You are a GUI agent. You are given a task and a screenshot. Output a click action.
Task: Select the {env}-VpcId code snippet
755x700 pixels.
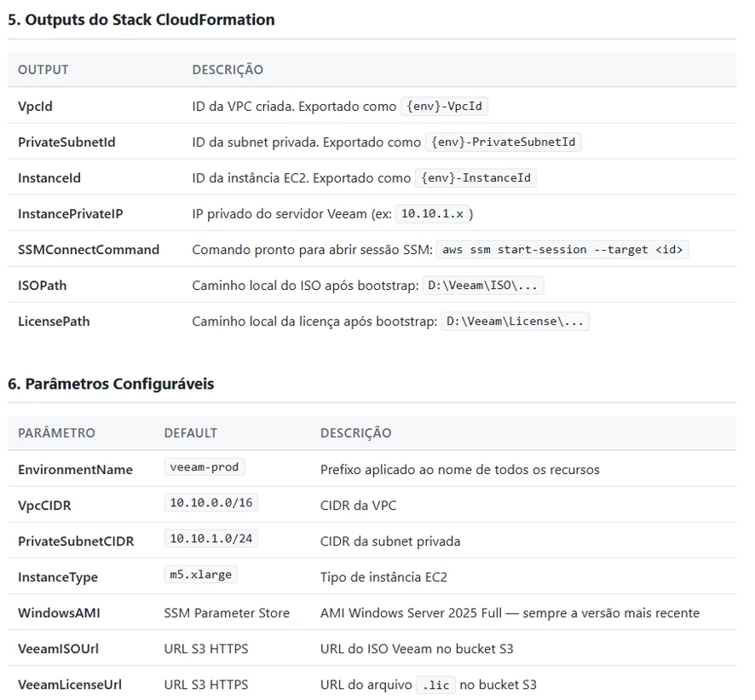tap(445, 106)
